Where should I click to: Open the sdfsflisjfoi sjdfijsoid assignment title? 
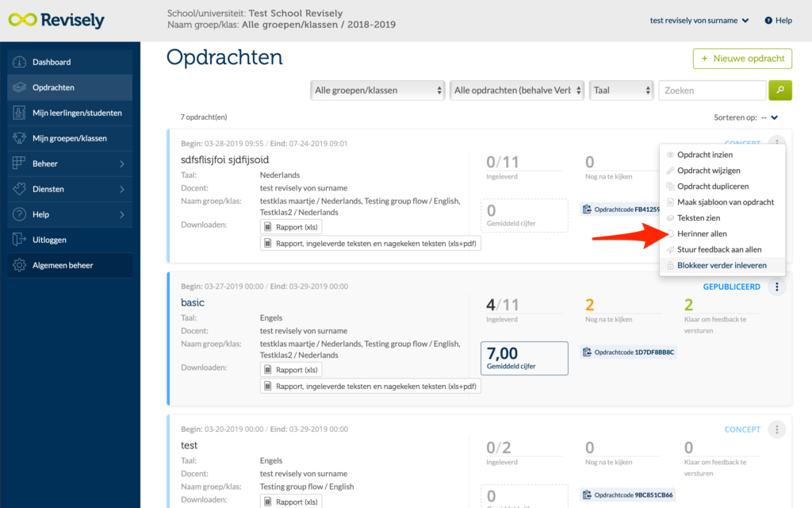coord(224,160)
